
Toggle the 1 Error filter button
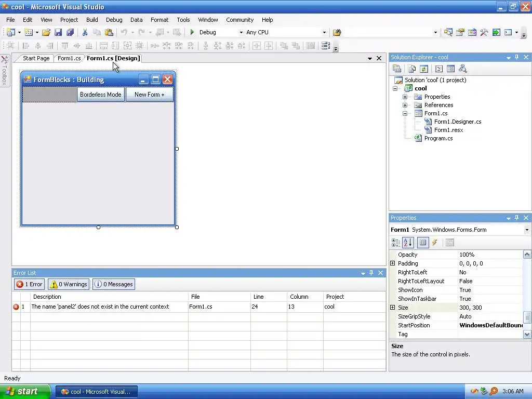point(29,284)
